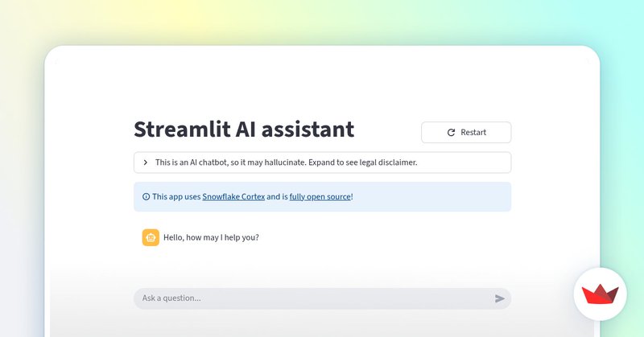Viewport: 644px width, 337px height.
Task: Expand the legal disclaimer section
Action: [x=323, y=162]
